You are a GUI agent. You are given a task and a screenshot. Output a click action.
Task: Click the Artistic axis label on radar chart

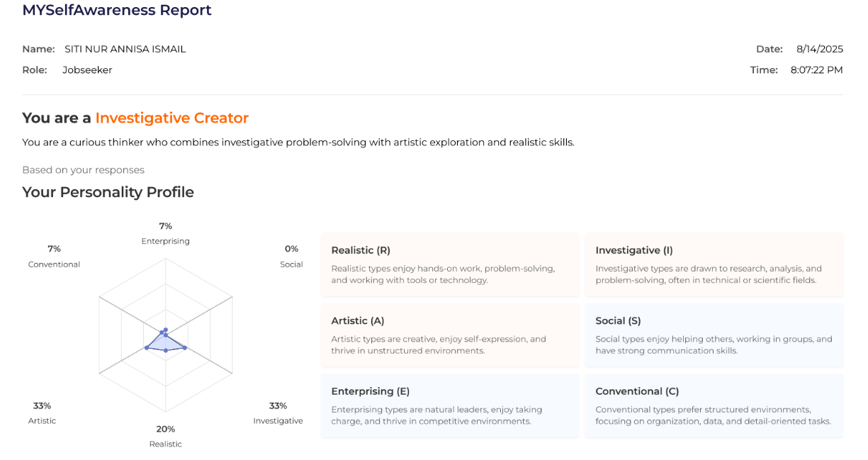point(42,421)
